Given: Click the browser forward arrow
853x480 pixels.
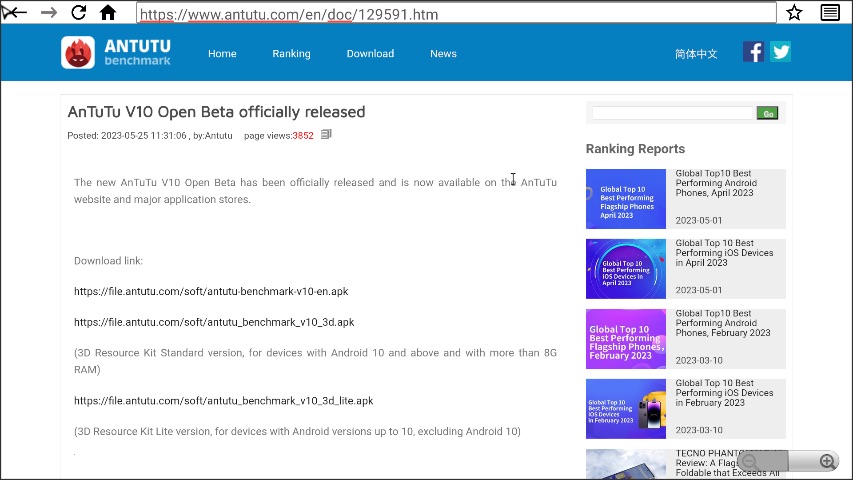Looking at the screenshot, I should 48,12.
